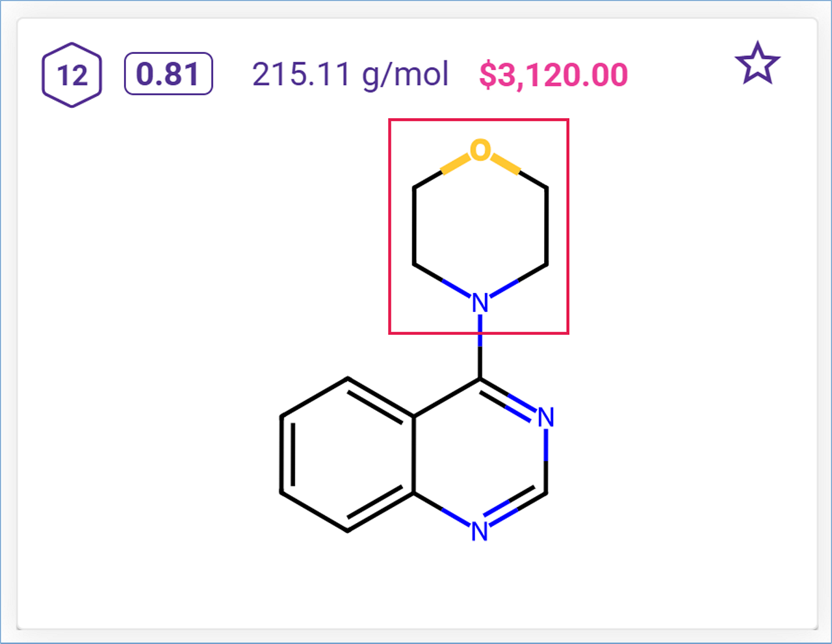Select the 215.11 g/mol molecular weight
Viewport: 832px width, 644px height.
point(350,75)
